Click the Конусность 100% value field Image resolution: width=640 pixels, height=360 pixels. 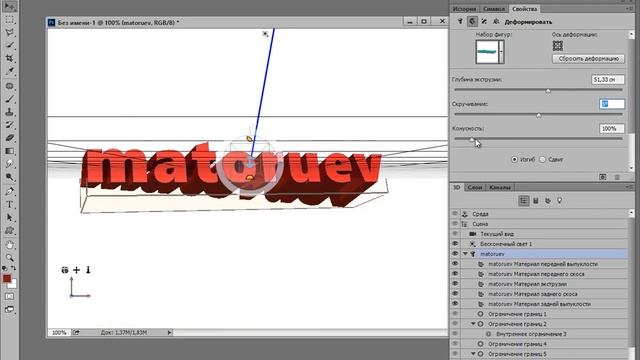(x=611, y=129)
